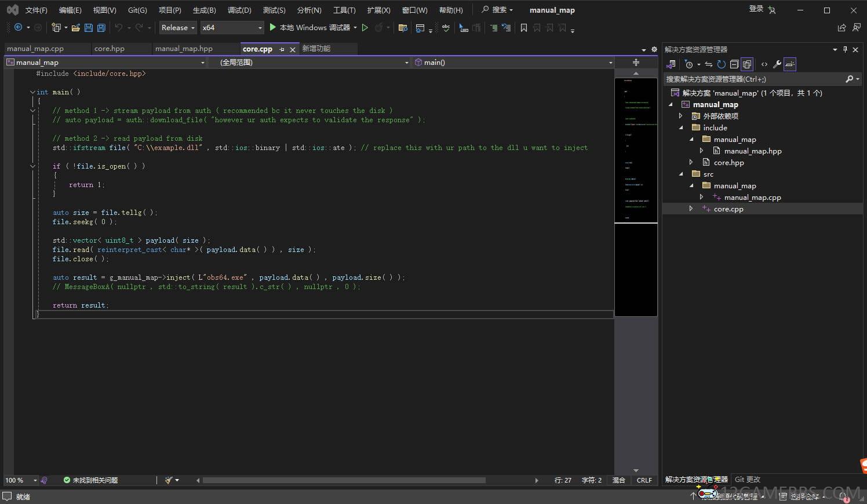Click the Sync with Active Document arrows icon
Image resolution: width=867 pixels, height=504 pixels.
708,64
